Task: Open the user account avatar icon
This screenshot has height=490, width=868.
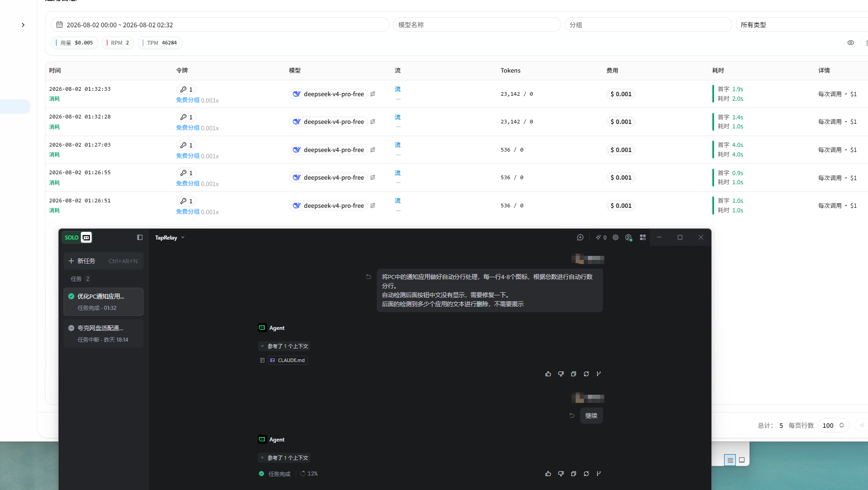Action: click(629, 237)
